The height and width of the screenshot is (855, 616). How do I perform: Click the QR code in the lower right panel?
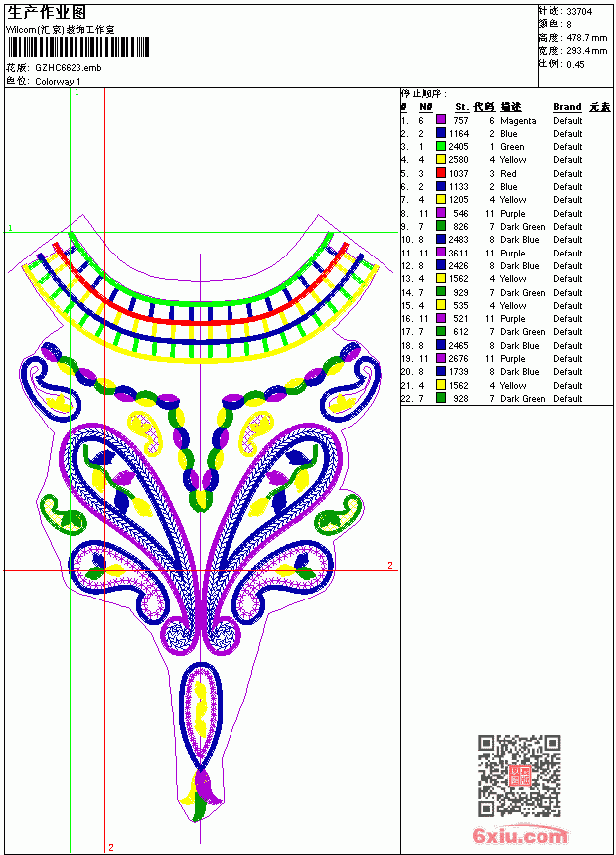point(520,775)
